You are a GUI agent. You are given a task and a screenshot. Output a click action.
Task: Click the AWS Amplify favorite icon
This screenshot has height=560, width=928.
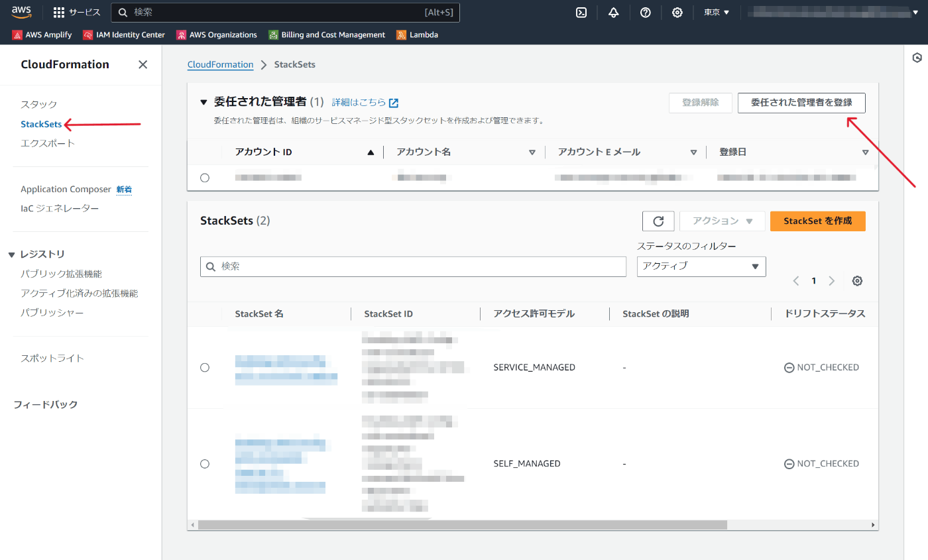tap(17, 35)
